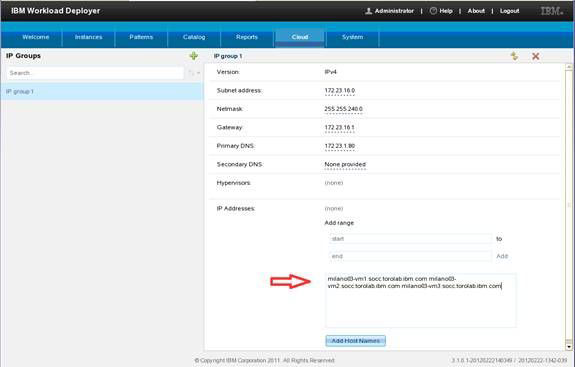The image size is (575, 367).
Task: Switch to the Patterns tab
Action: (x=141, y=37)
